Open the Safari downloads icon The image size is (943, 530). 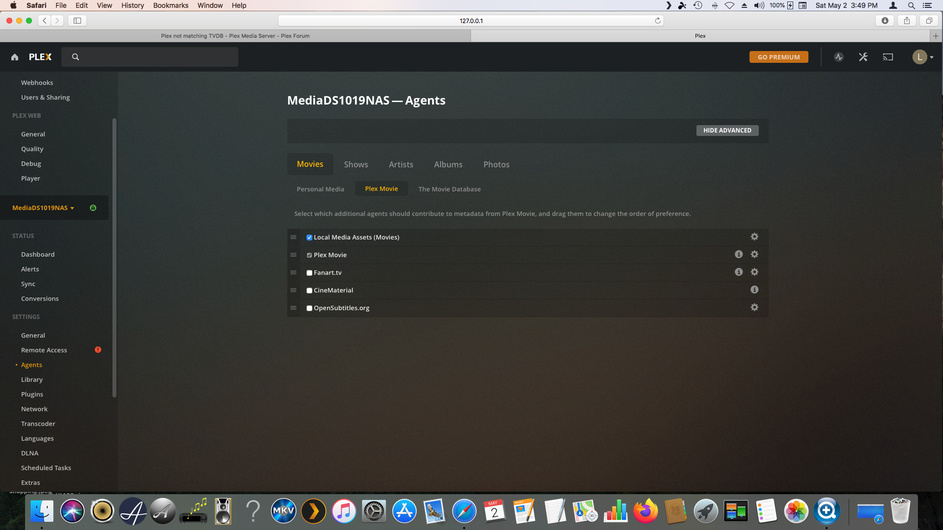coord(885,20)
